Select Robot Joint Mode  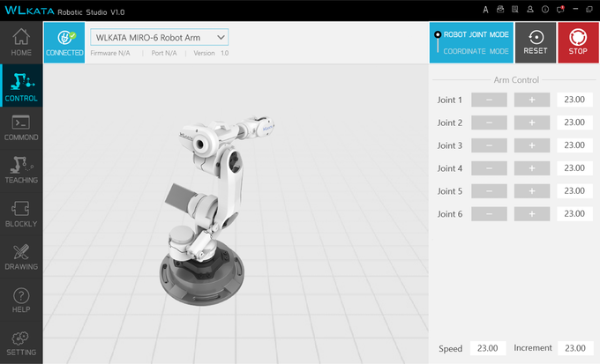[476, 34]
